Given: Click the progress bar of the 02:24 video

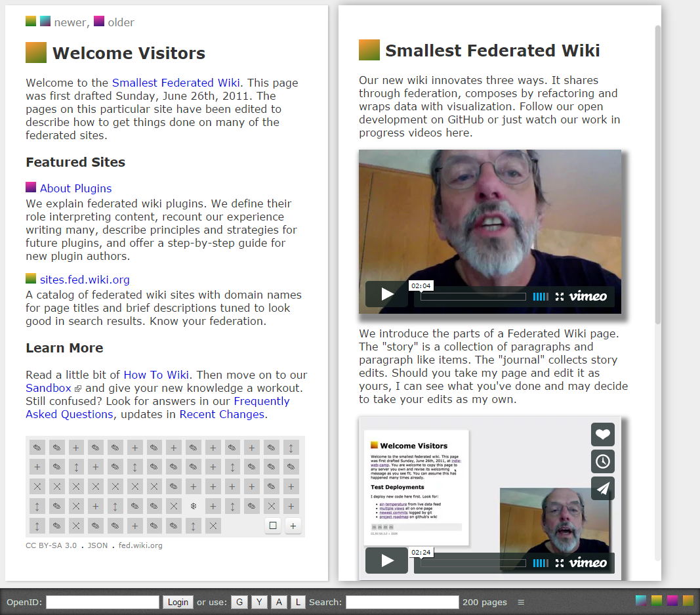Looking at the screenshot, I should 473,563.
